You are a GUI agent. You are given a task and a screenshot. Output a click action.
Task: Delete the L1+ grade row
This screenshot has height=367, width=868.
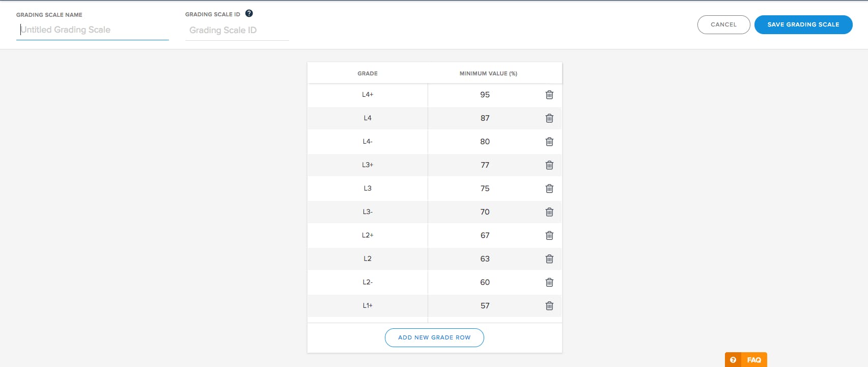(x=549, y=306)
